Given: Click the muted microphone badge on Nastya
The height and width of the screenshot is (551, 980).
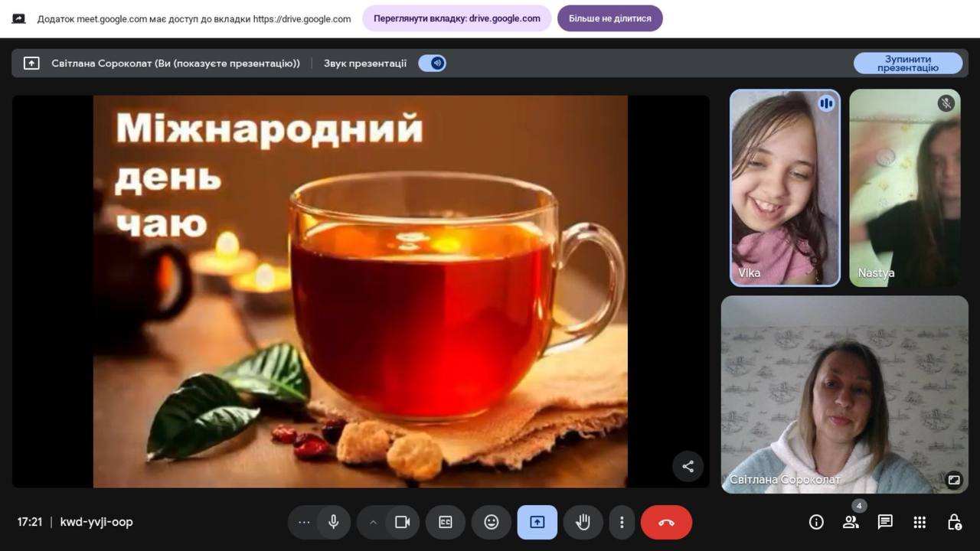Looking at the screenshot, I should (946, 103).
